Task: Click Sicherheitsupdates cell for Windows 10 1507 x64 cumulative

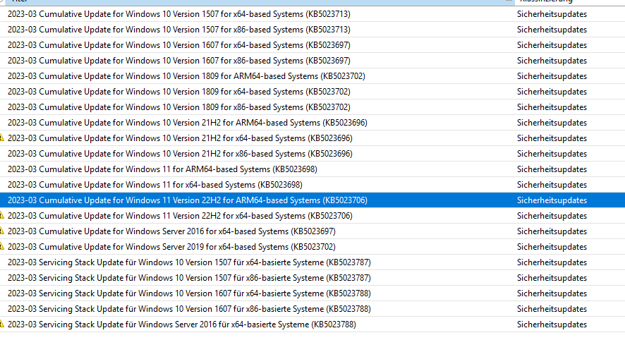Action: (552, 14)
